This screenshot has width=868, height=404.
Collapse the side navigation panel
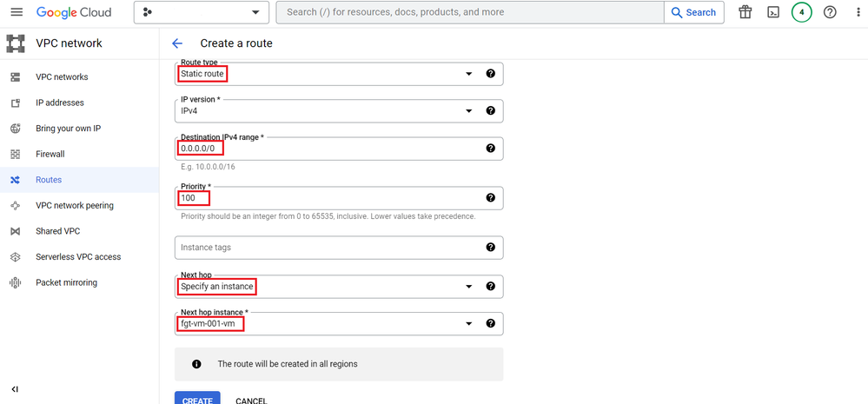pyautogui.click(x=15, y=389)
